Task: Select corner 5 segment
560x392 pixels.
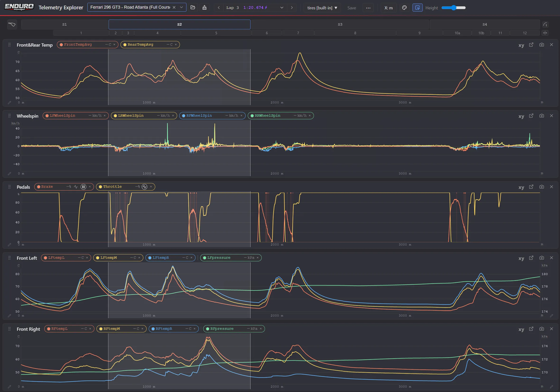Action: (216, 33)
